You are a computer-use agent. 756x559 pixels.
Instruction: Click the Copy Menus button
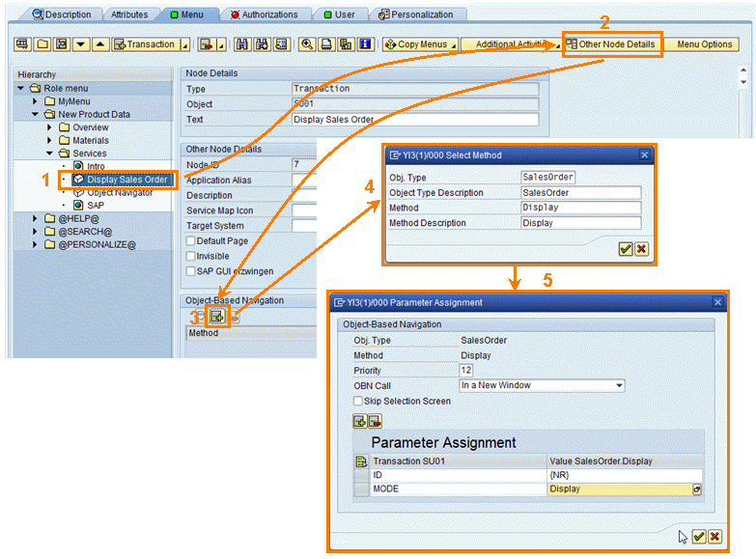(x=416, y=44)
